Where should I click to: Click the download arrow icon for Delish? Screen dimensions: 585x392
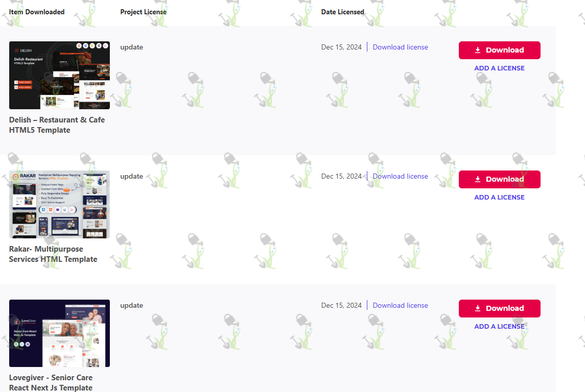click(478, 50)
